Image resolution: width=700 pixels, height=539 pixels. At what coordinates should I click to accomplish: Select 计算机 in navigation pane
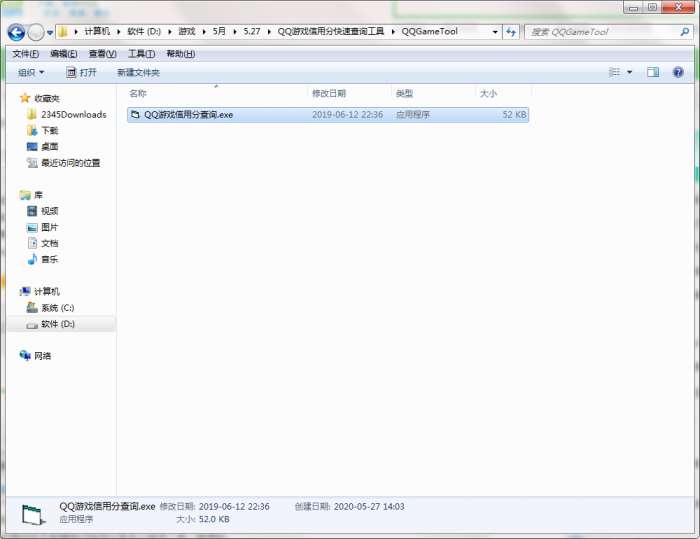click(47, 292)
